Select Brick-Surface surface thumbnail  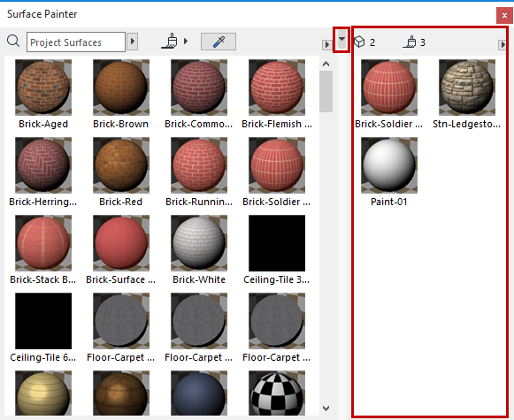tap(121, 243)
